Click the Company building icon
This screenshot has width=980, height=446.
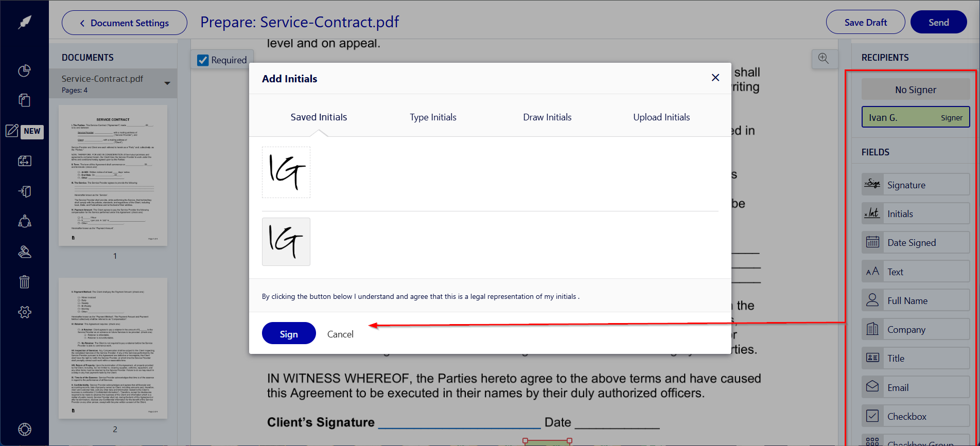(x=872, y=329)
